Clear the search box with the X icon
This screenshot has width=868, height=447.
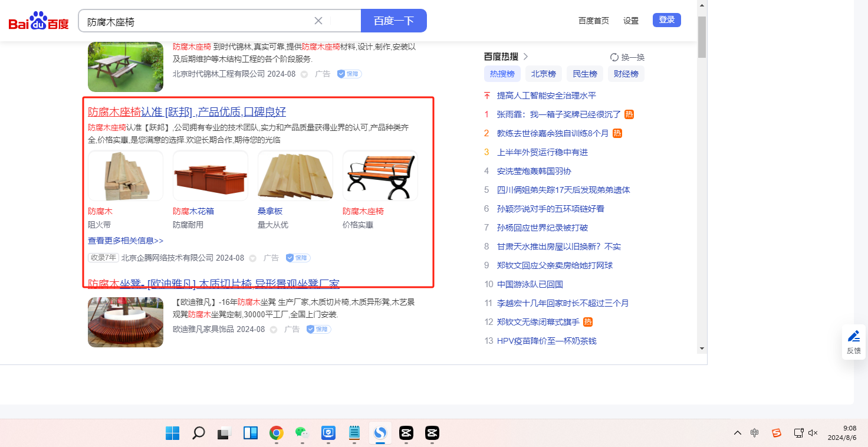[x=318, y=21]
